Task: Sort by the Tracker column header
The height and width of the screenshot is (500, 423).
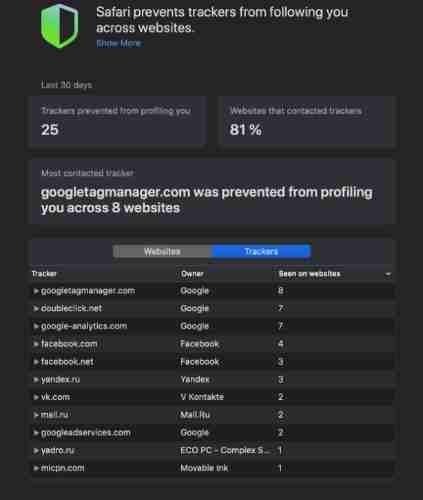Action: 44,274
